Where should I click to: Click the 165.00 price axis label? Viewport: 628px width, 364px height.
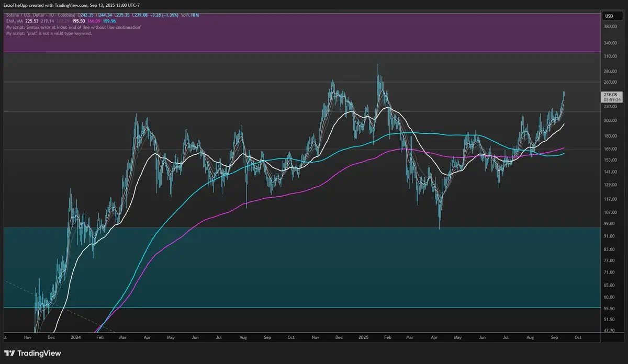pyautogui.click(x=610, y=149)
